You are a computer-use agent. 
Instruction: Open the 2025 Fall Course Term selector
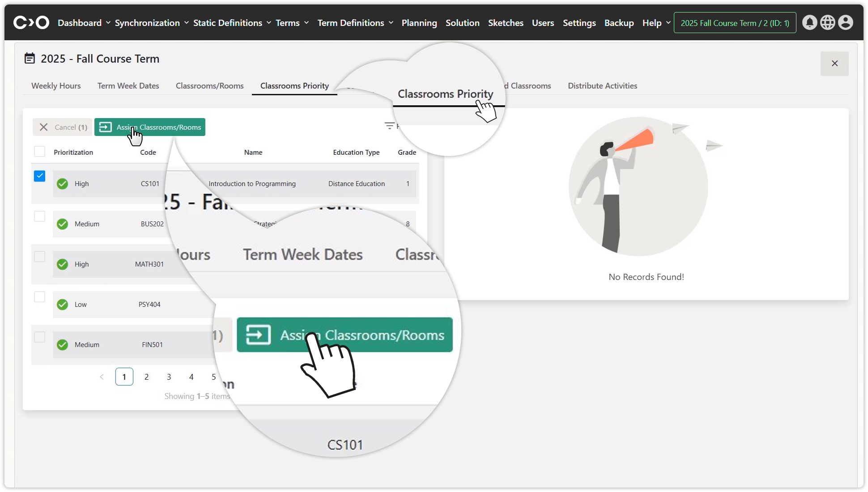click(735, 23)
